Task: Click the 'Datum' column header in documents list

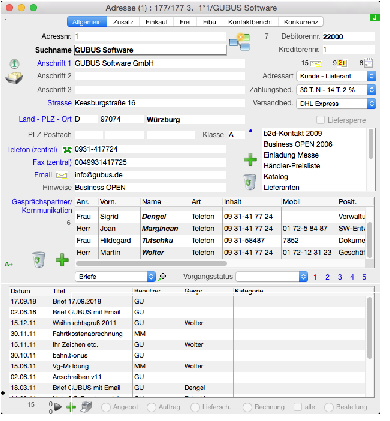Action: pos(20,291)
